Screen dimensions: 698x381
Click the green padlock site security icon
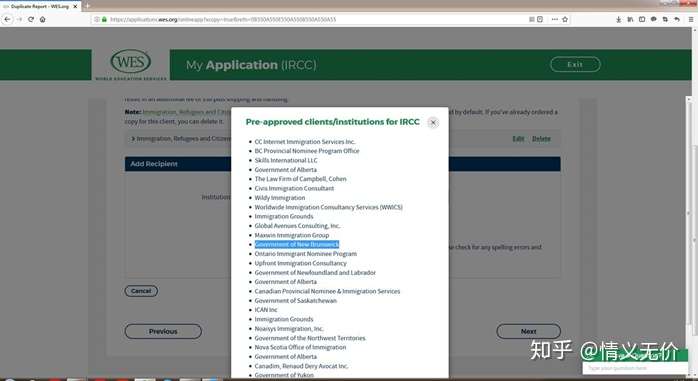(105, 19)
